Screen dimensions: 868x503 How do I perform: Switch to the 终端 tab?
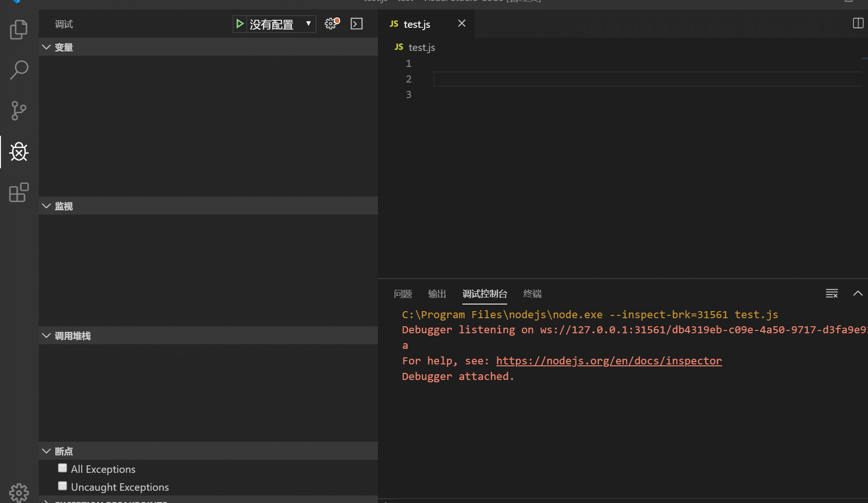point(532,293)
